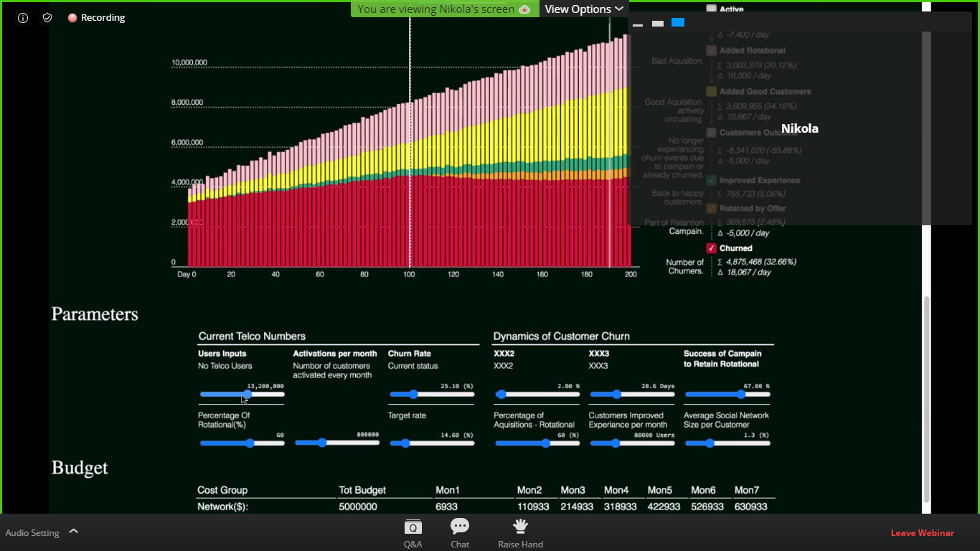Expand the View Options dropdown
Screen dimensions: 980x551
[583, 9]
